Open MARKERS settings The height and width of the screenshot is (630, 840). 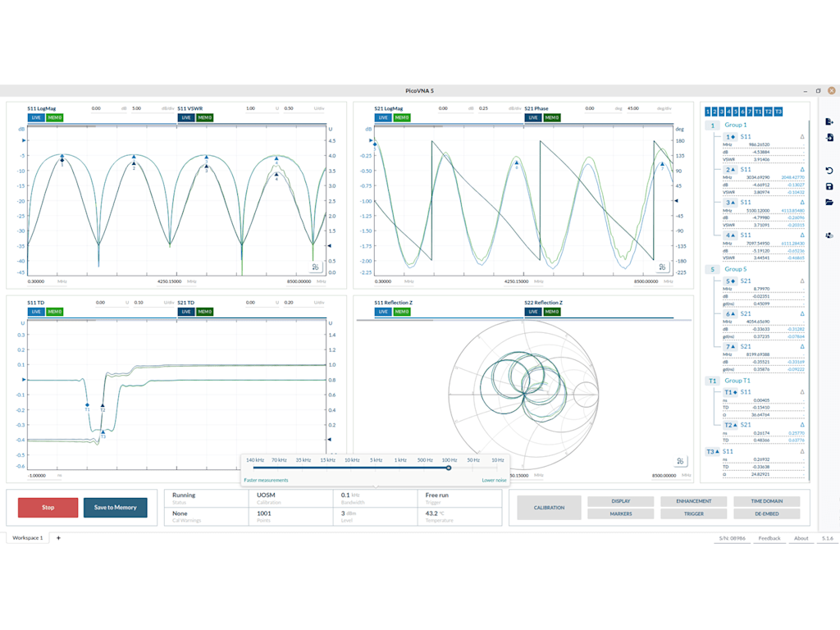(621, 514)
